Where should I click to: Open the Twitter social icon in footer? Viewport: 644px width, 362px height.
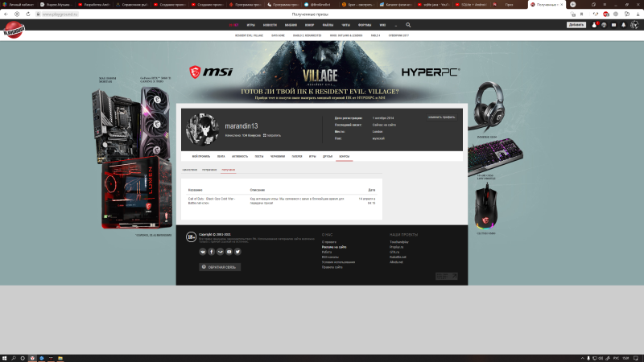tap(237, 252)
